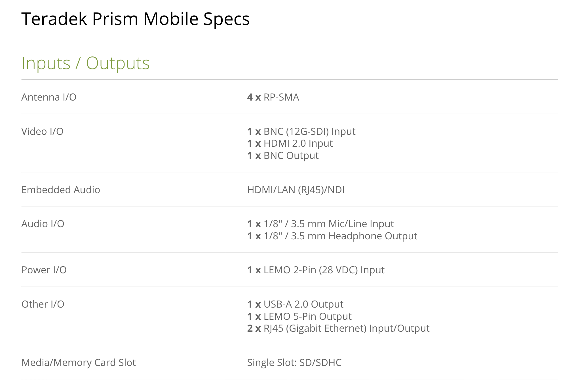Click the 3.5 mm Mic/Line Input line
The height and width of the screenshot is (392, 574).
tap(320, 224)
